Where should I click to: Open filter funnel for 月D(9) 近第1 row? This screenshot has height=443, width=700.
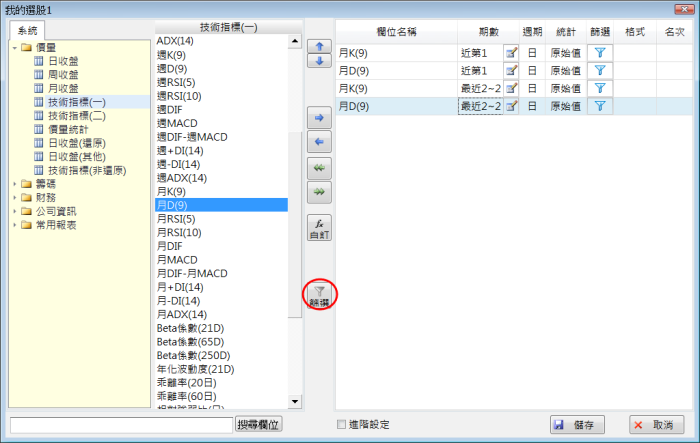[600, 71]
